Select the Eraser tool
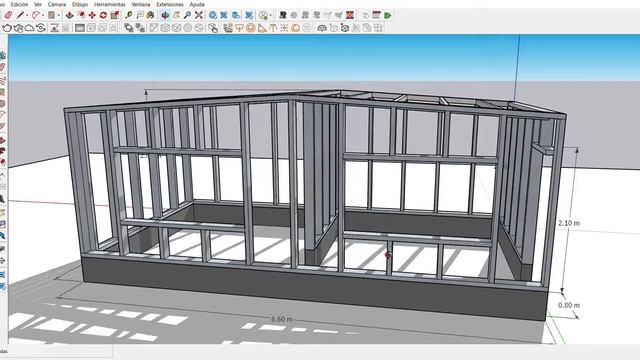 tap(8, 16)
